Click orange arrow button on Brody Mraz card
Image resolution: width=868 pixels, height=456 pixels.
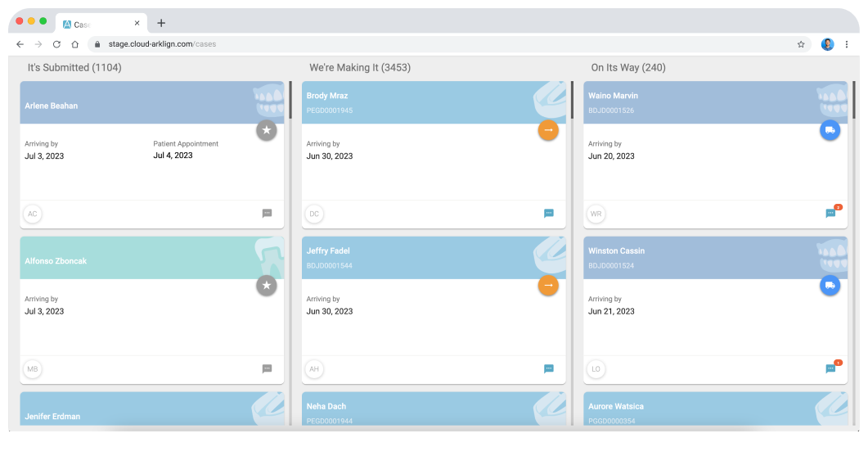click(548, 130)
